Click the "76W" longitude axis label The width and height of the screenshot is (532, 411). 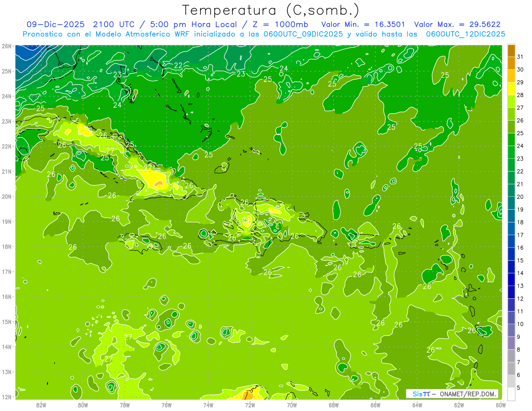(x=167, y=405)
